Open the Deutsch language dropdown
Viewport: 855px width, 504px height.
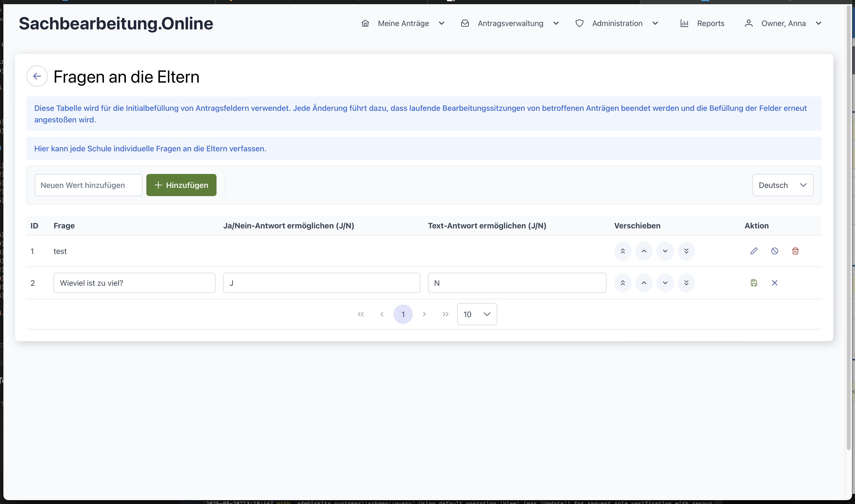click(782, 185)
